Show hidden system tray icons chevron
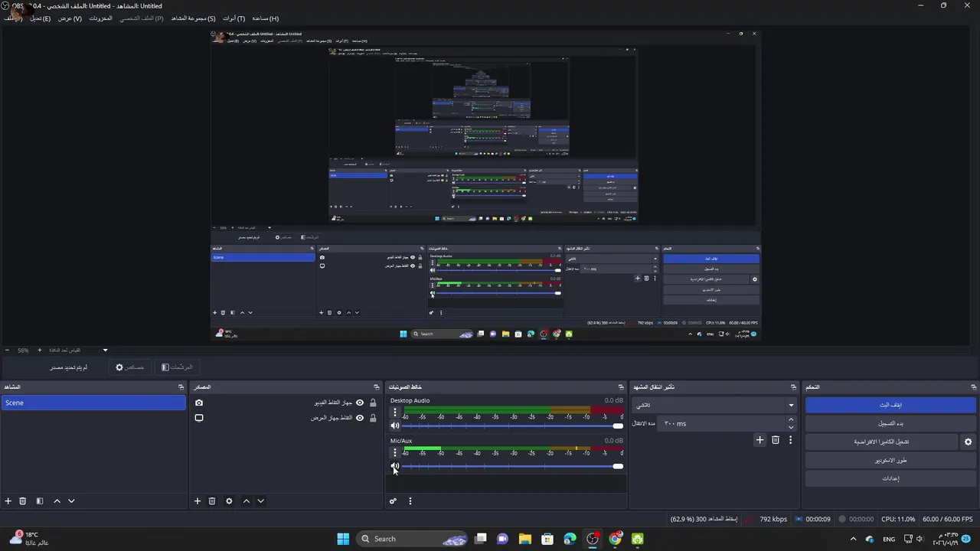Screen dimensions: 980x551 tap(853, 539)
